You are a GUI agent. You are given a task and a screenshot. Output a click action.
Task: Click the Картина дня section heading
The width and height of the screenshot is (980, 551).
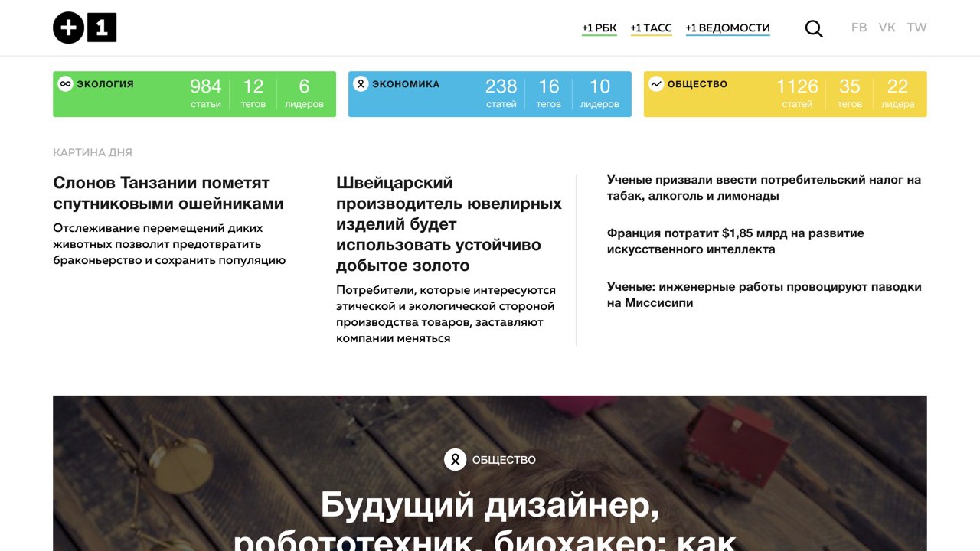pos(93,152)
